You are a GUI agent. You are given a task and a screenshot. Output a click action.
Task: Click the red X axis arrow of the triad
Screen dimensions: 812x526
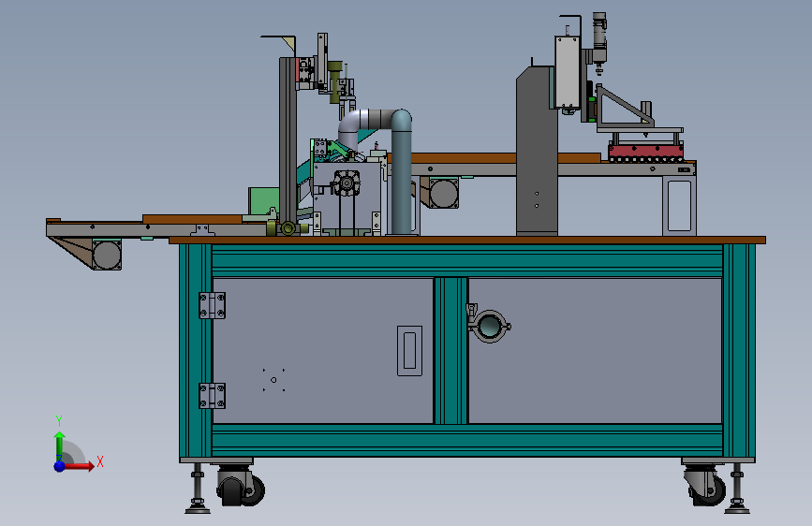[78, 466]
